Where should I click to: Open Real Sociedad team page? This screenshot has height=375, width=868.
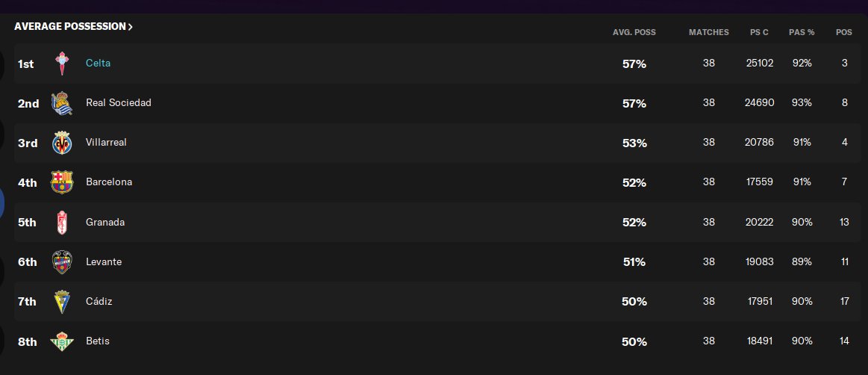tap(119, 103)
